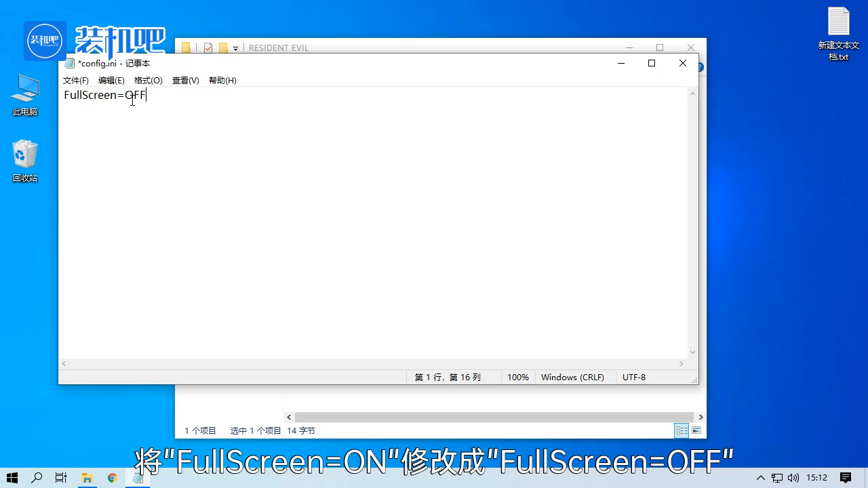Open the 回收站 Recycle Bin icon
This screenshot has height=488, width=868.
click(25, 160)
